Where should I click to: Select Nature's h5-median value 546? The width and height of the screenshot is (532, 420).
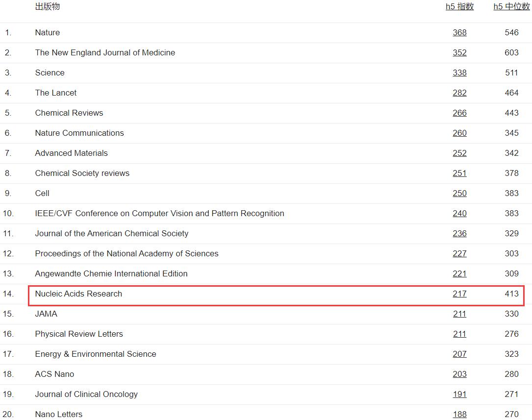tap(511, 32)
